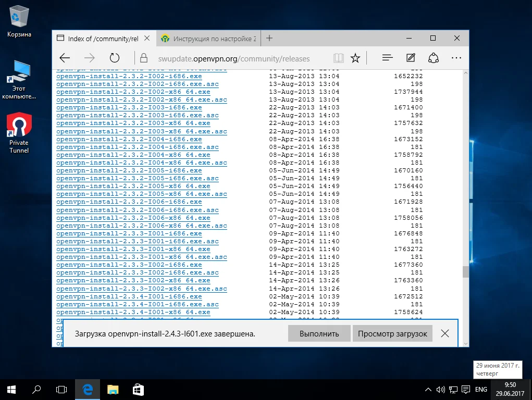Show hidden tray icons chevron
The width and height of the screenshot is (532, 400).
point(428,390)
